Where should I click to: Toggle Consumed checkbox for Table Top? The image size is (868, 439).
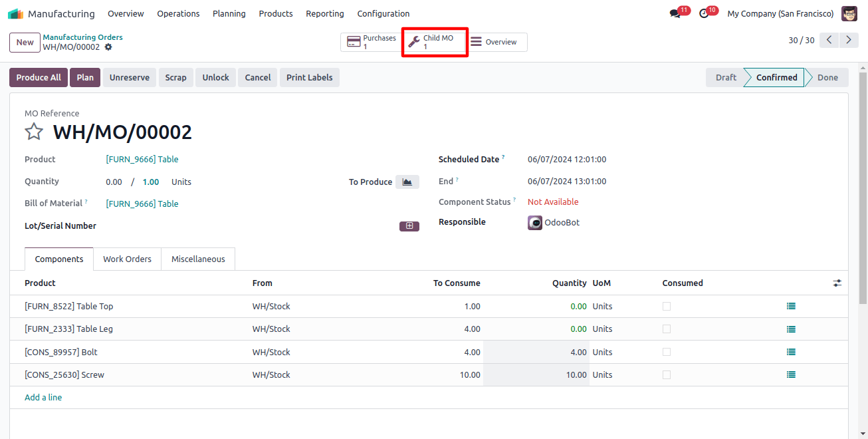[667, 307]
